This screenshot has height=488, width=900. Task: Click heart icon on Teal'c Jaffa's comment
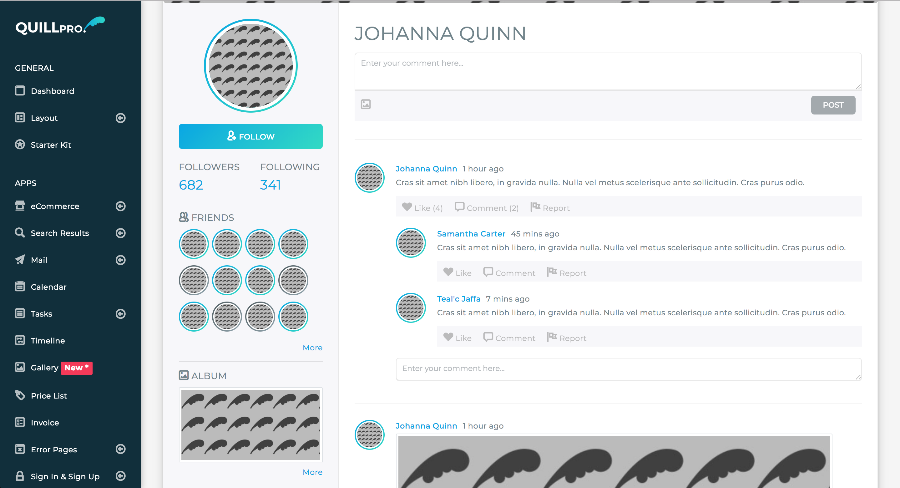pyautogui.click(x=448, y=337)
